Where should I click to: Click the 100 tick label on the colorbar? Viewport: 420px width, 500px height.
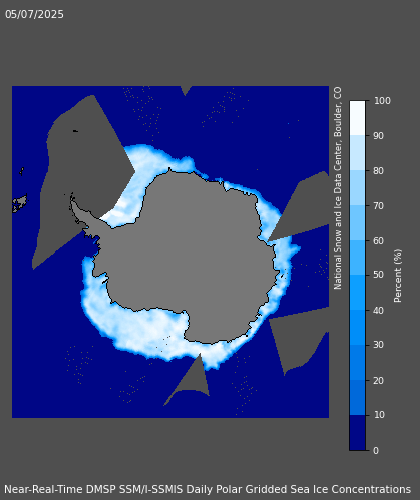[x=382, y=101]
